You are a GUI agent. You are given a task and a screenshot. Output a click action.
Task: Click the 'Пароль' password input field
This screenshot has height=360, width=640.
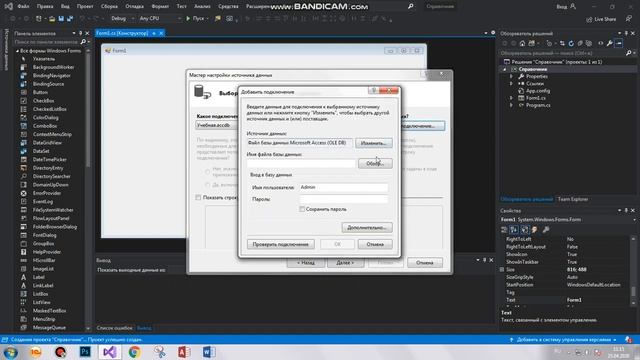(344, 199)
